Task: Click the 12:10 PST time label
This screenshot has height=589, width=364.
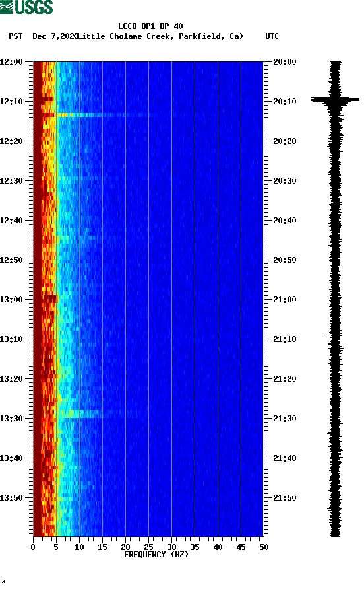Action: tap(11, 102)
